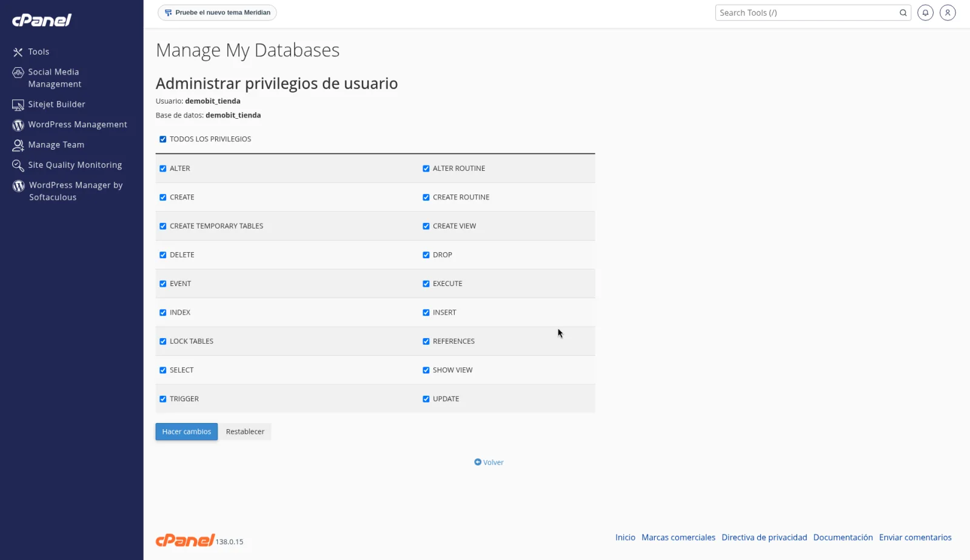
Task: Click the Restablecer button
Action: pyautogui.click(x=245, y=432)
